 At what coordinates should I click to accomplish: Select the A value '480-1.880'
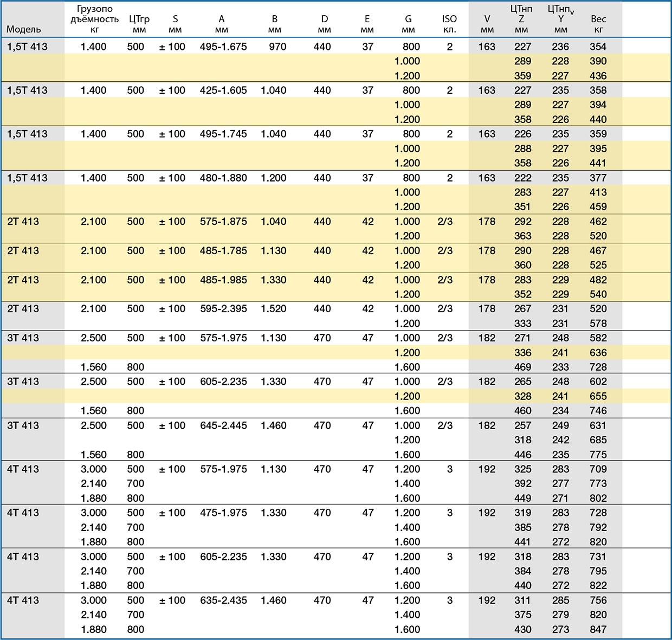point(223,178)
